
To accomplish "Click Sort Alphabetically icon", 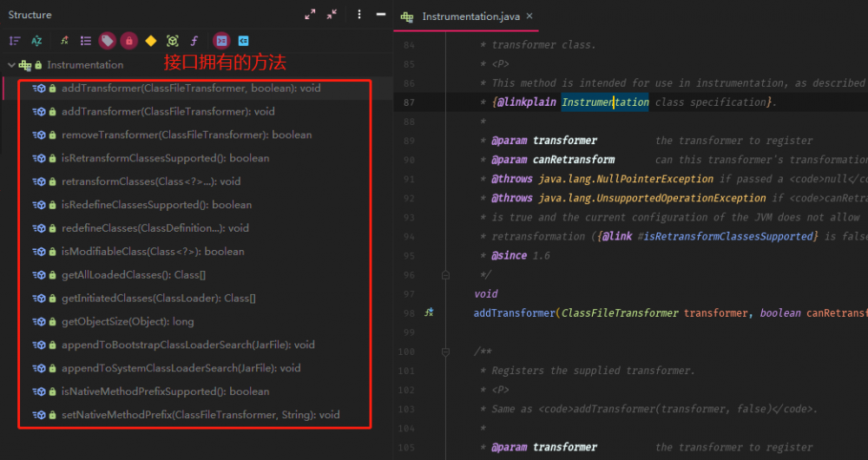I will [36, 41].
